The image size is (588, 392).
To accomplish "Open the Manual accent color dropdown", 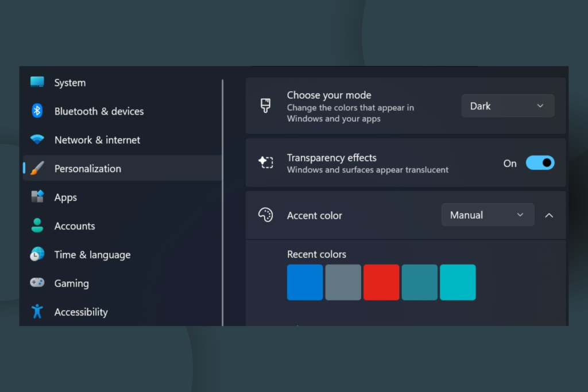I will point(488,215).
